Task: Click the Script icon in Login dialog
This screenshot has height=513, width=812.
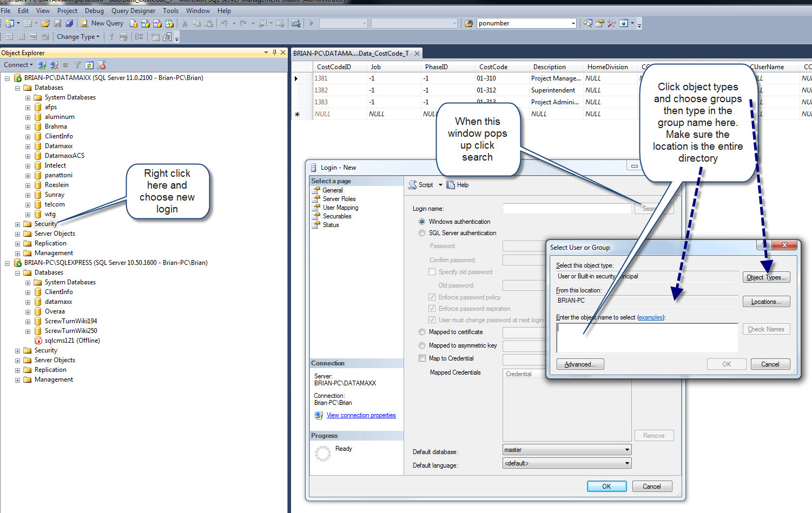Action: coord(413,185)
